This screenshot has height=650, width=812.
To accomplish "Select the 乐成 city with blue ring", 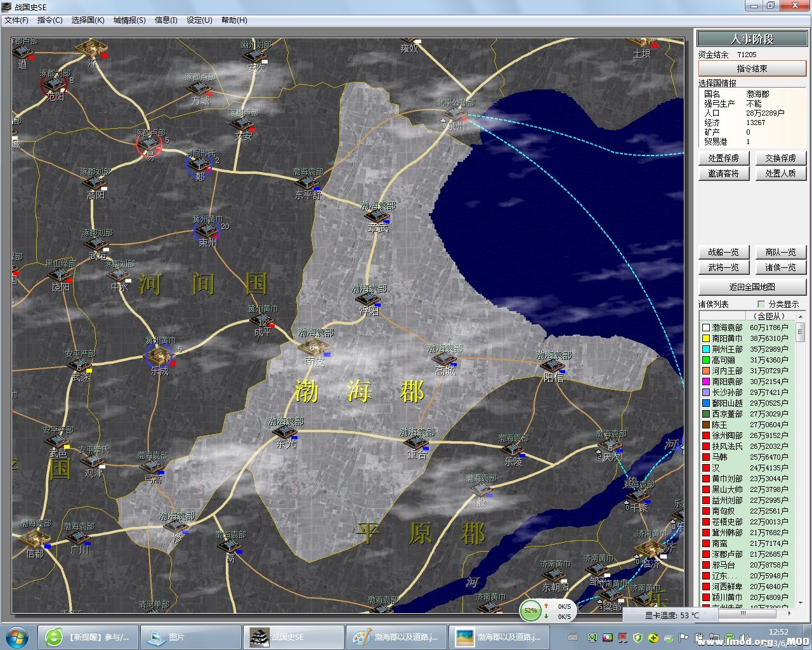I will point(159,355).
